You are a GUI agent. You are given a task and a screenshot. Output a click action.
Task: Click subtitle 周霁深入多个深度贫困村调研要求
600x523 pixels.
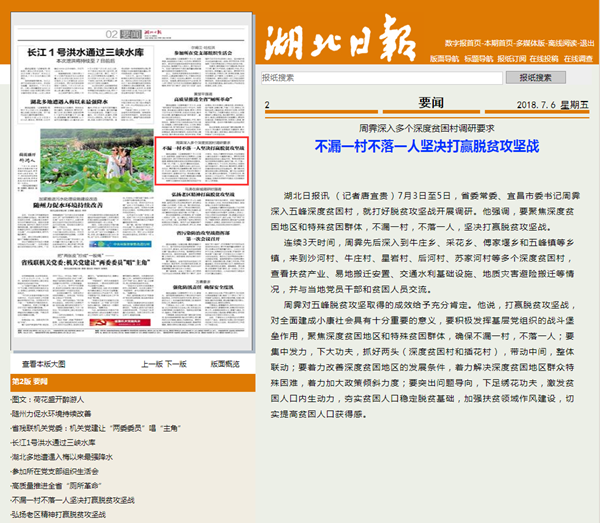pyautogui.click(x=427, y=128)
